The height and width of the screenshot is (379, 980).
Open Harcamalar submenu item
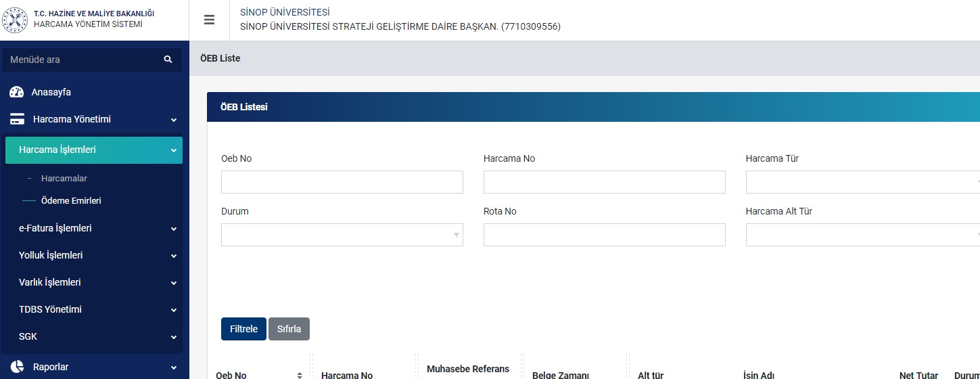click(x=64, y=179)
